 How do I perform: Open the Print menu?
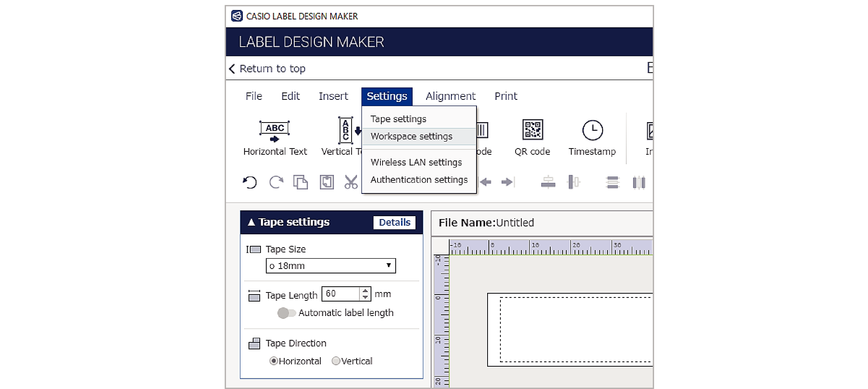click(506, 96)
